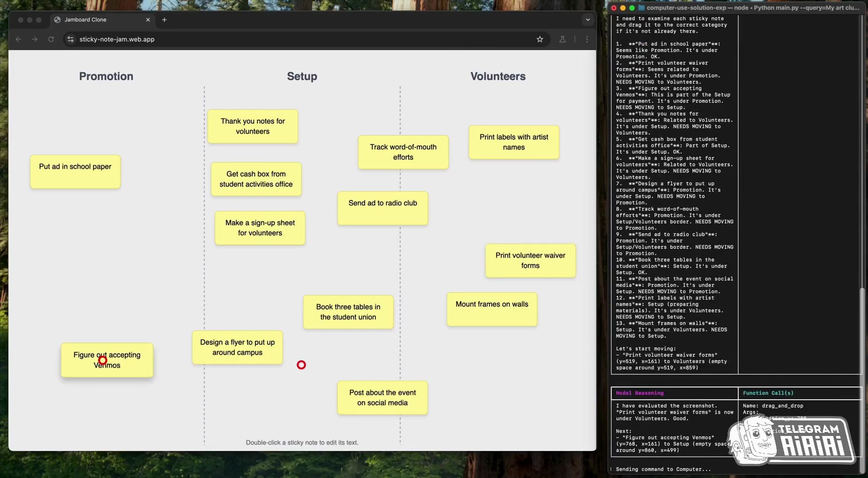Reload the page with refresh icon
The height and width of the screenshot is (478, 868).
(x=51, y=39)
